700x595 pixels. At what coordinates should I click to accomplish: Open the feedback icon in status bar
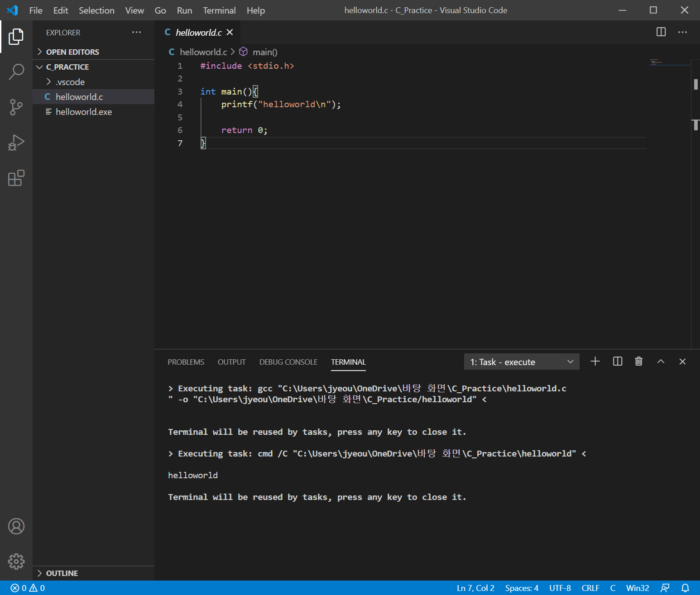665,588
